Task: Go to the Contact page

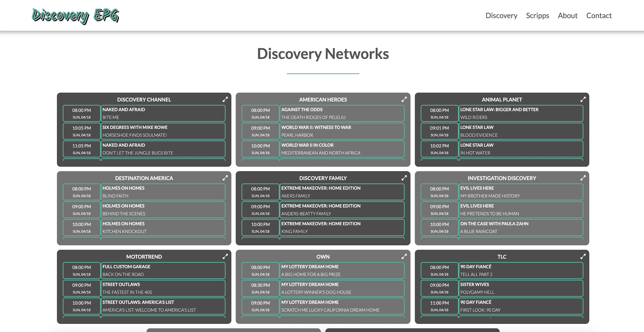Action: coord(599,16)
